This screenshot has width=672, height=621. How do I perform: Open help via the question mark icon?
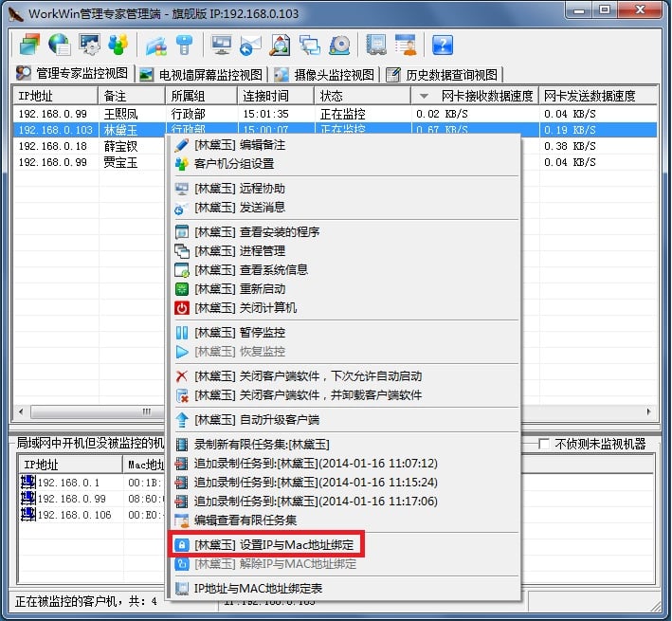pyautogui.click(x=443, y=45)
